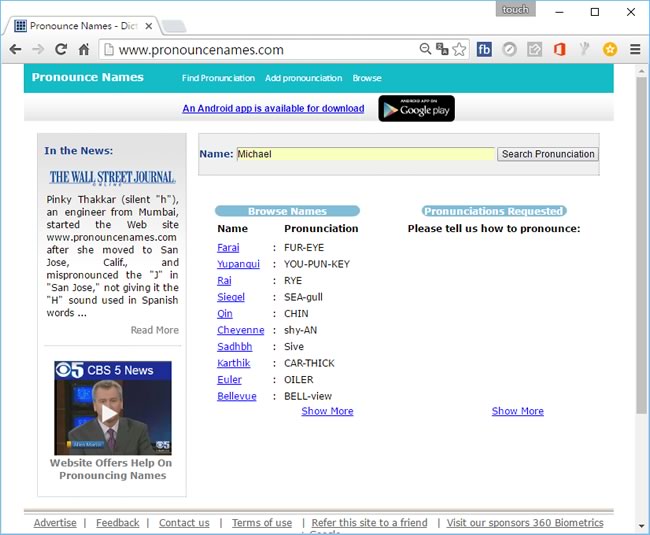This screenshot has height=535, width=650.
Task: Open the name link Yupanqui
Action: coord(238,264)
